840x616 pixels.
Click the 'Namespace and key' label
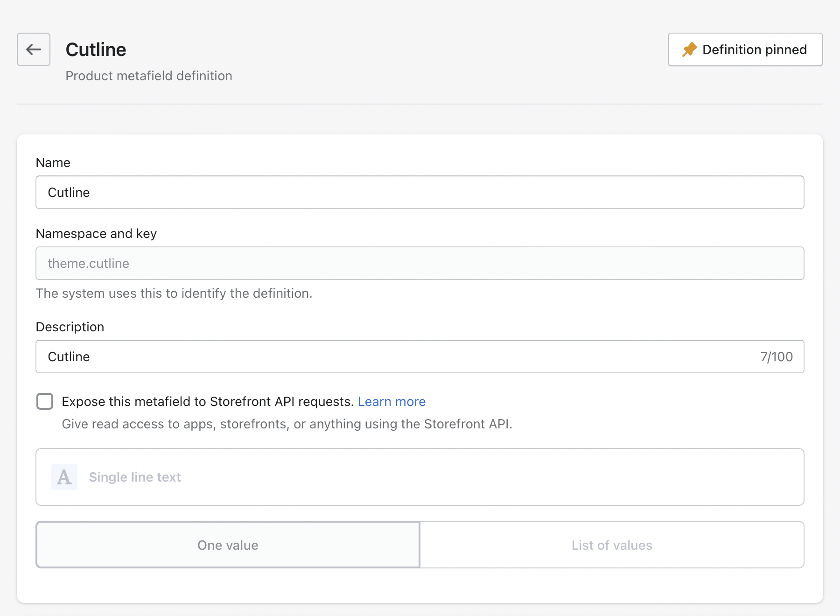coord(96,233)
